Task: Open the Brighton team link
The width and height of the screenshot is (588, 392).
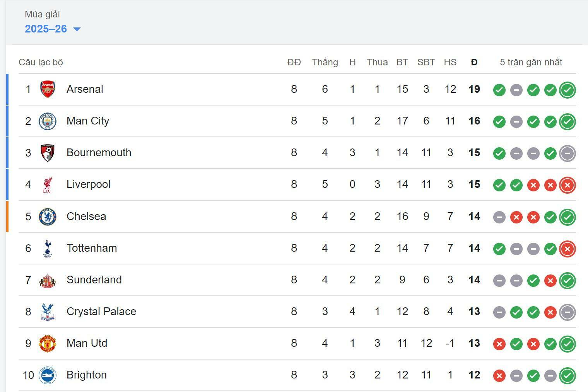Action: click(x=86, y=375)
